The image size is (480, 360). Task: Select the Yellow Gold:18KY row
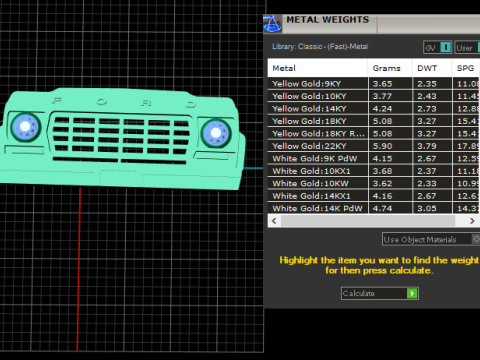click(374, 121)
